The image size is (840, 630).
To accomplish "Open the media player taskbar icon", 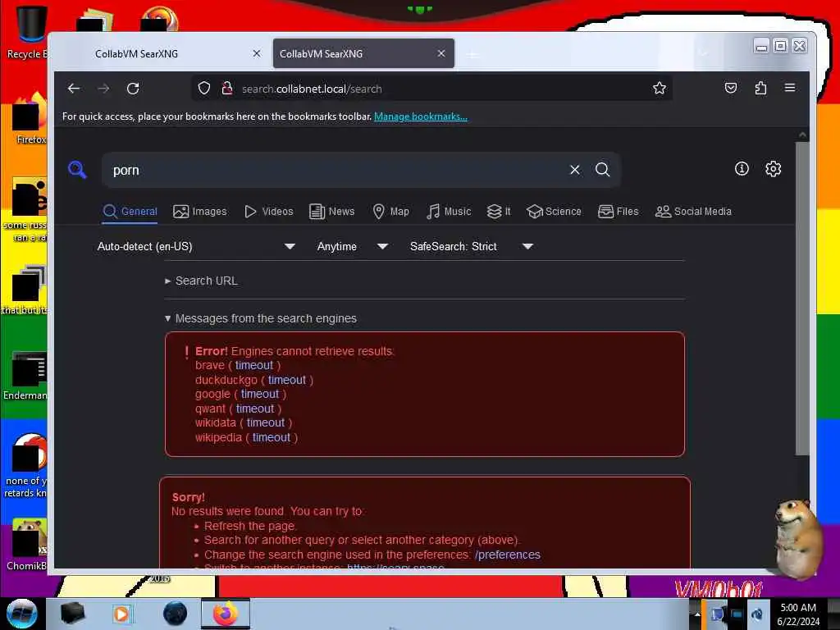I will 121,614.
